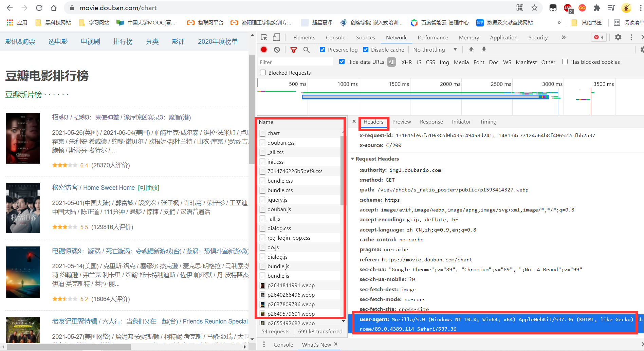Switch to the Sources tab
644x351 pixels.
(x=365, y=37)
